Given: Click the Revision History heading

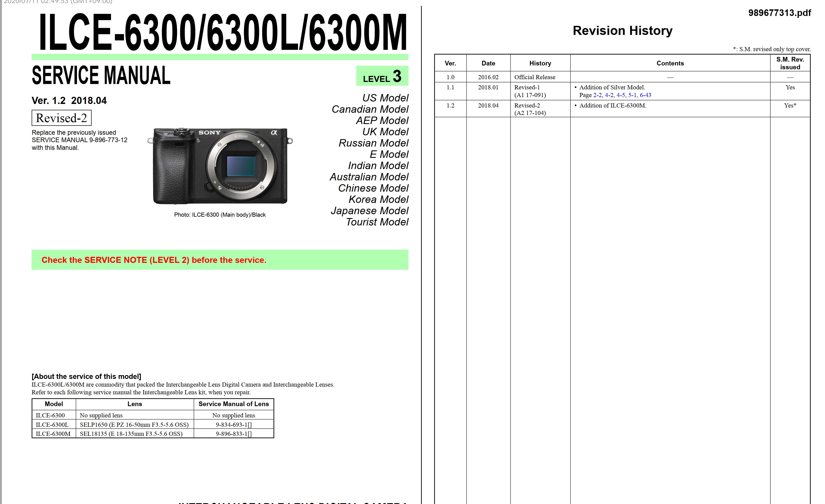Looking at the screenshot, I should pyautogui.click(x=622, y=31).
